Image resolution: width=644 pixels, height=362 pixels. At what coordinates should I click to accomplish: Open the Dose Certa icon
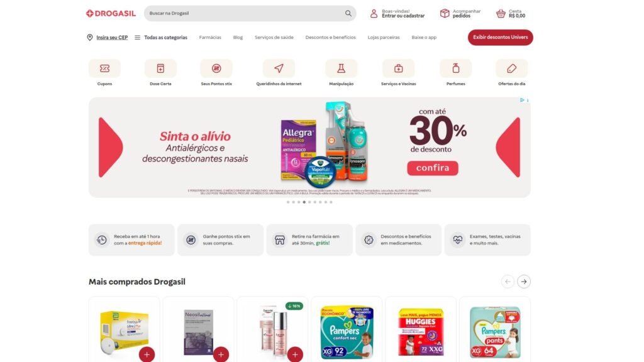click(x=160, y=69)
